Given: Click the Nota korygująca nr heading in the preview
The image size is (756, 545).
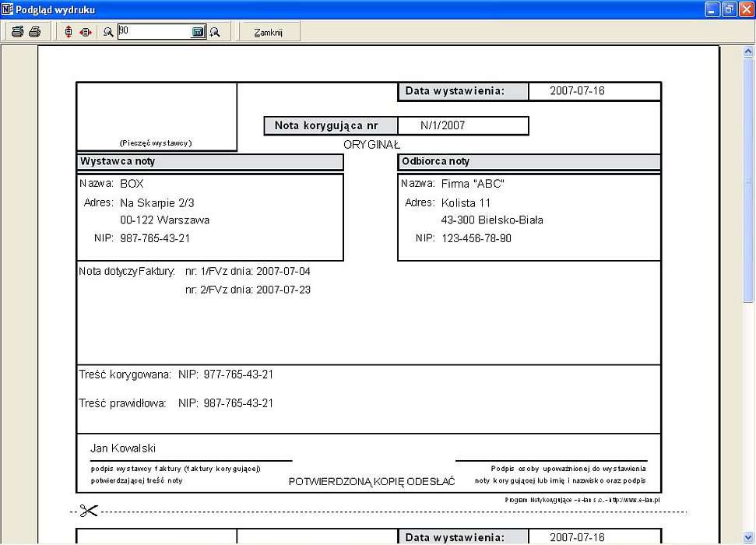Looking at the screenshot, I should (x=330, y=125).
